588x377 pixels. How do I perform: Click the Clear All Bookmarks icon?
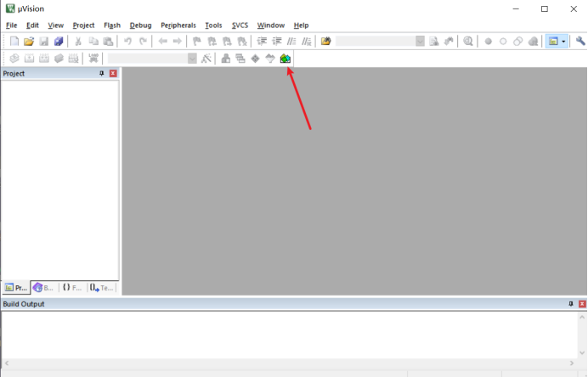pos(242,42)
